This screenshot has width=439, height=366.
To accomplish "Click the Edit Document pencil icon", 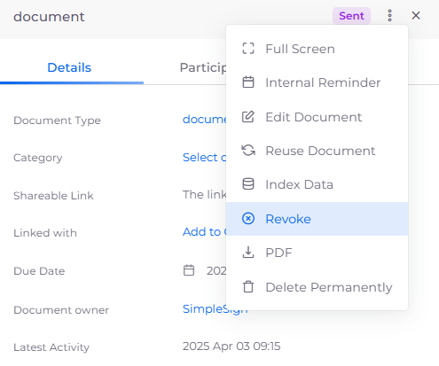I will tap(248, 117).
